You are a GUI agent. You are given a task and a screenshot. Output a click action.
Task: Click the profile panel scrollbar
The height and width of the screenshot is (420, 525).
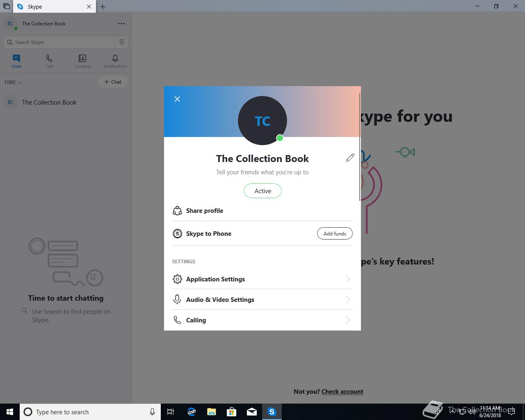tap(360, 147)
